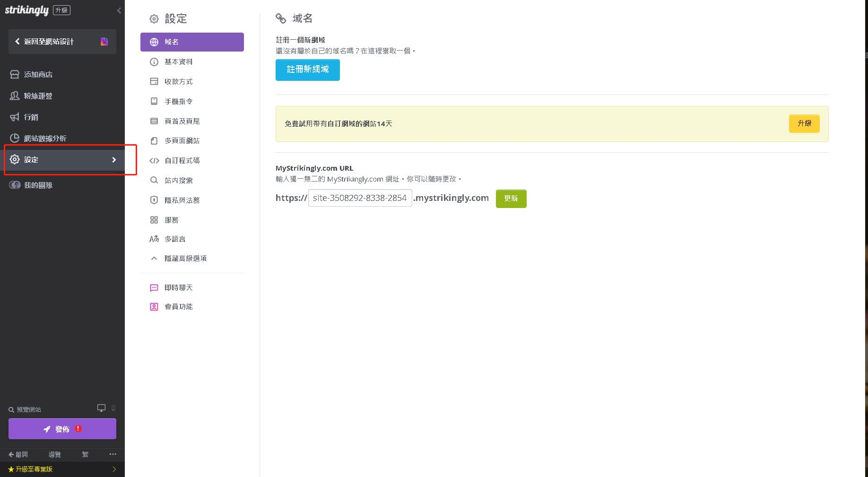This screenshot has height=477, width=868.
Task: Select the 域名 settings icon
Action: pos(154,42)
